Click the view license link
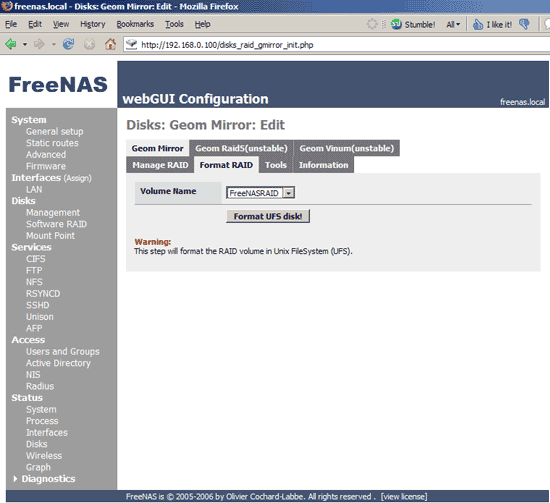This screenshot has height=503, width=550. (404, 497)
